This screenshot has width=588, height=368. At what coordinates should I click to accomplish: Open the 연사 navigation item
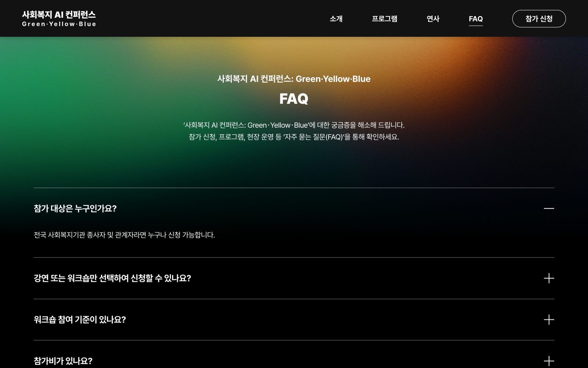coord(433,19)
